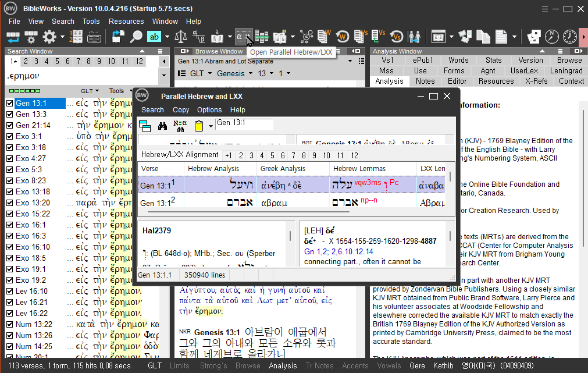588x373 pixels.
Task: Click the page Vs with green arrow icon
Action: click(x=378, y=37)
